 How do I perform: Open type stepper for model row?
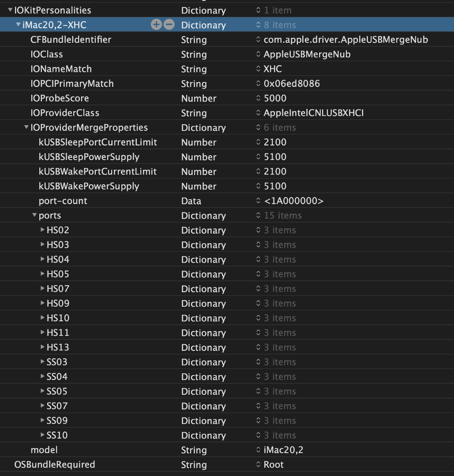coord(258,450)
